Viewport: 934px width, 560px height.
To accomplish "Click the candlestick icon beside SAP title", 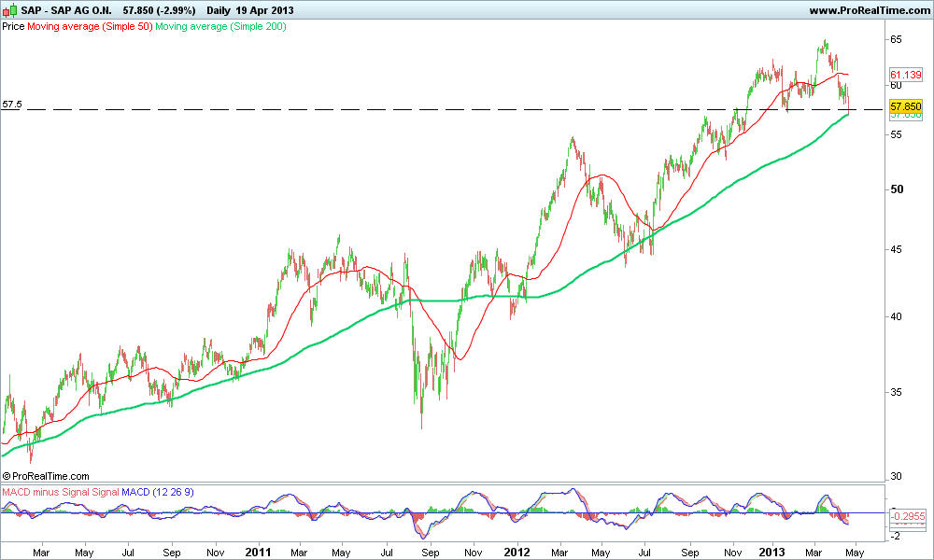I will (x=9, y=10).
